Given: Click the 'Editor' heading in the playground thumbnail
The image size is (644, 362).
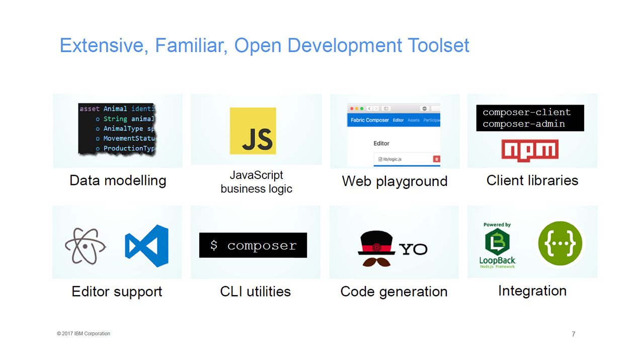Looking at the screenshot, I should pyautogui.click(x=381, y=143).
